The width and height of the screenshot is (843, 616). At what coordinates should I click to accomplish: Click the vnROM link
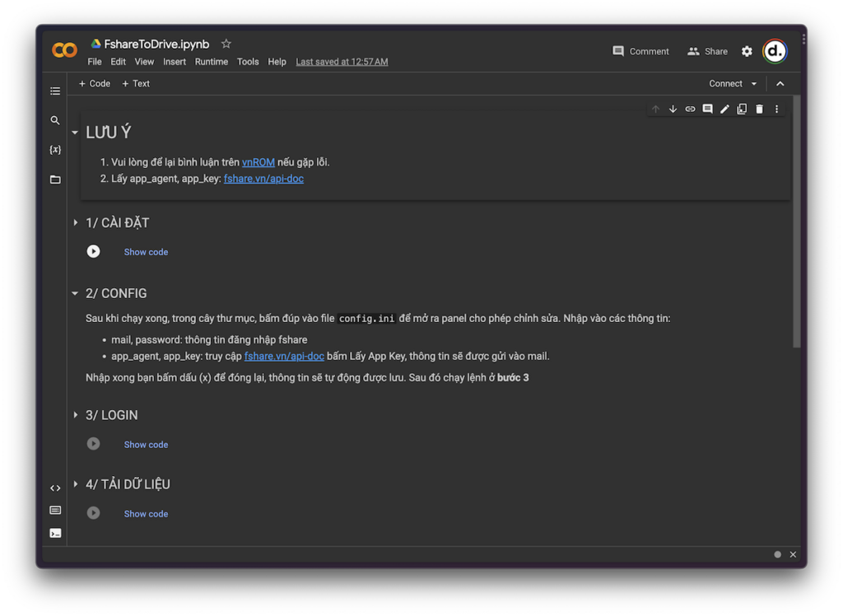tap(258, 162)
